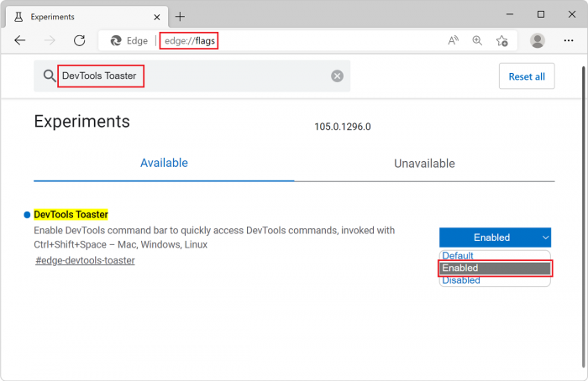The height and width of the screenshot is (381, 588).
Task: Open the Favorites star icon
Action: click(501, 40)
